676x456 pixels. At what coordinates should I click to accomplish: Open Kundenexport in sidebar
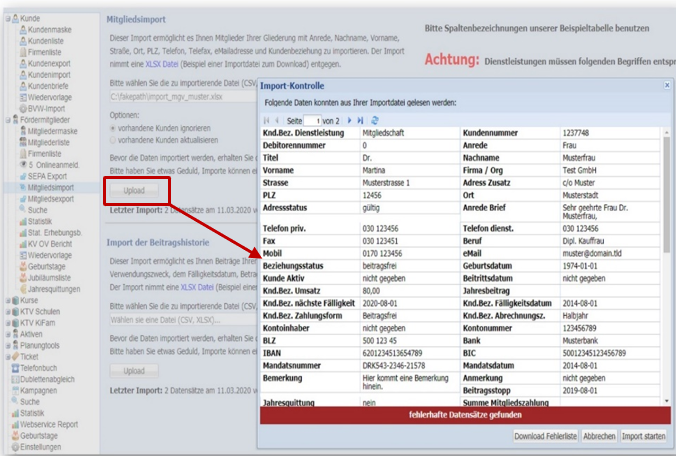pos(45,63)
